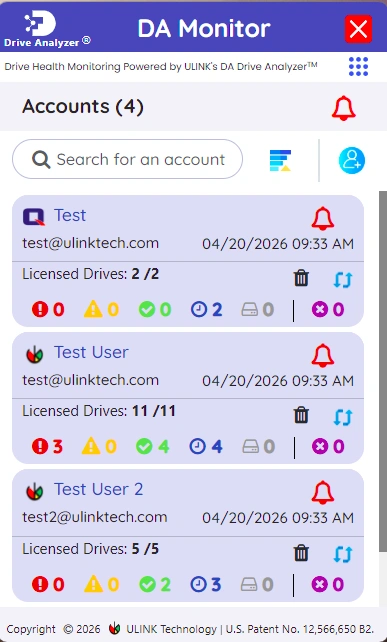Click the Test account's test@ulinktech.com email

click(x=91, y=243)
